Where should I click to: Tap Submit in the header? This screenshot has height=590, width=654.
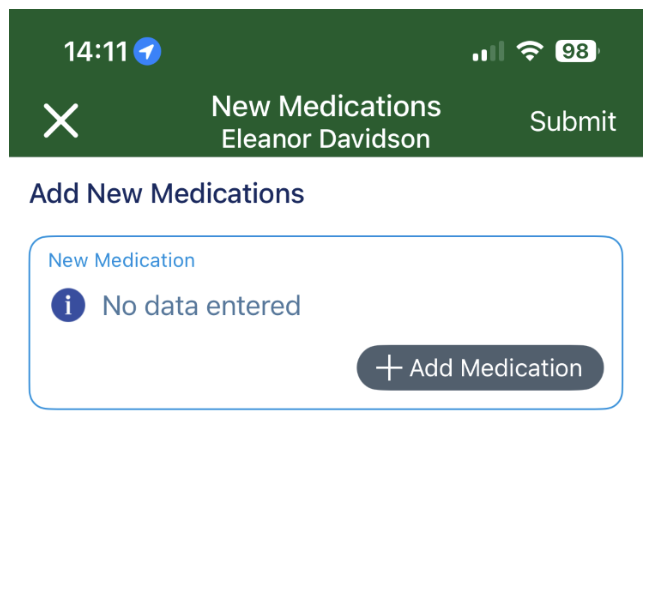click(x=572, y=121)
